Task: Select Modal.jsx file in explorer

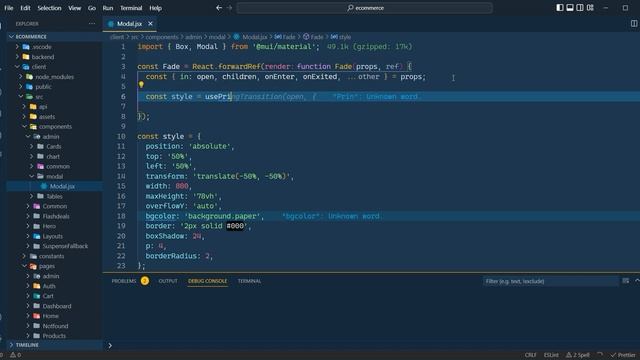Action: coord(54,186)
